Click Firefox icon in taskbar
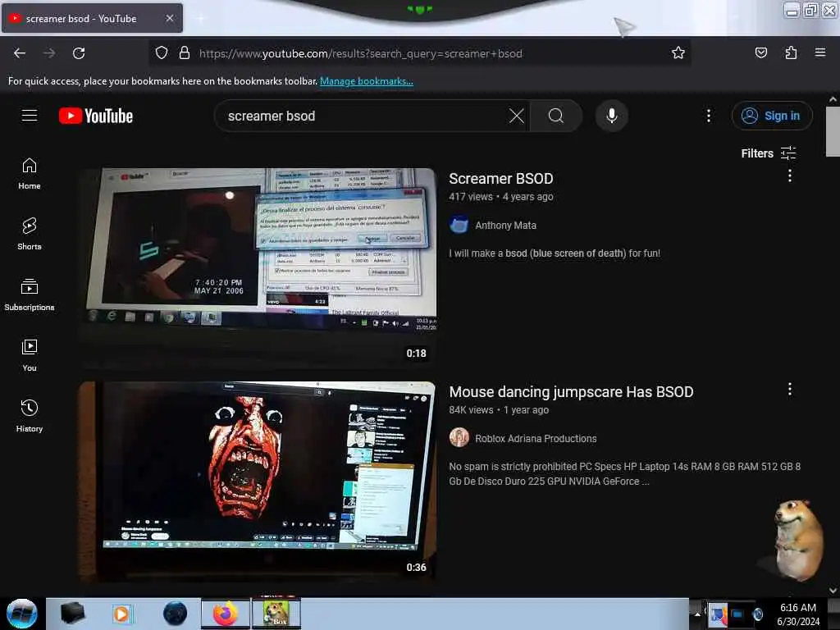The image size is (840, 630). (x=226, y=614)
